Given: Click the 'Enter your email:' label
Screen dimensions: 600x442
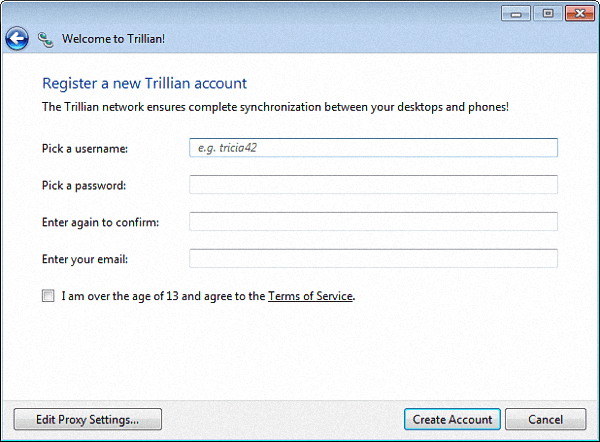Looking at the screenshot, I should pyautogui.click(x=85, y=260).
